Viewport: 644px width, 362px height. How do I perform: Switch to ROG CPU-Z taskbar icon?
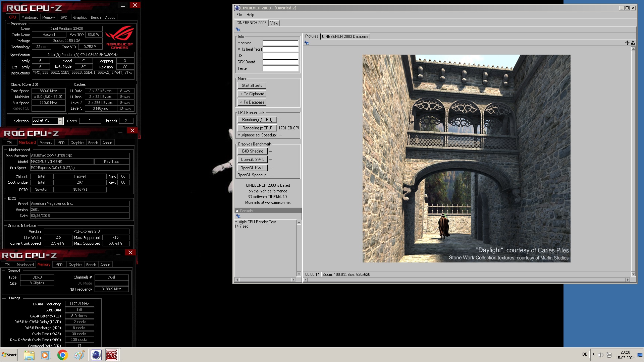(112, 355)
